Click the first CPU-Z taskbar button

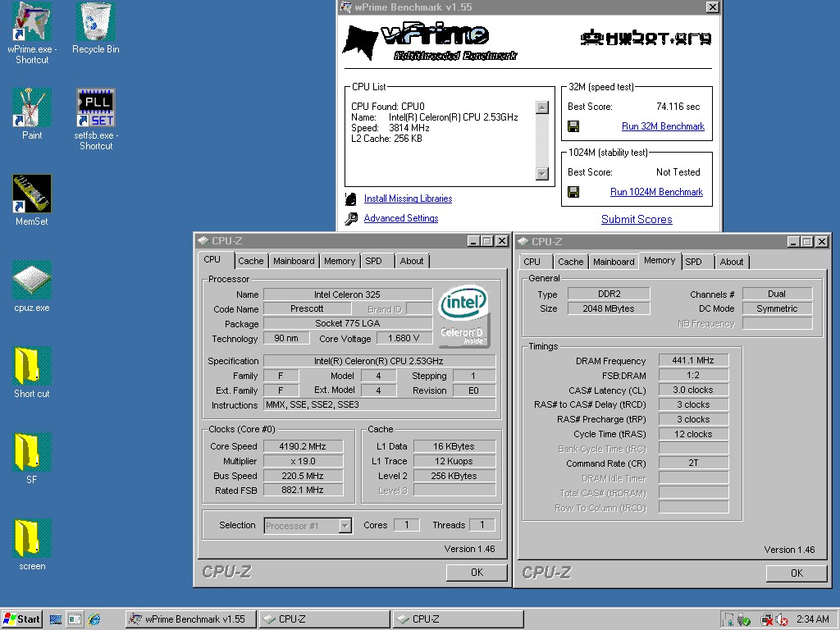click(325, 619)
